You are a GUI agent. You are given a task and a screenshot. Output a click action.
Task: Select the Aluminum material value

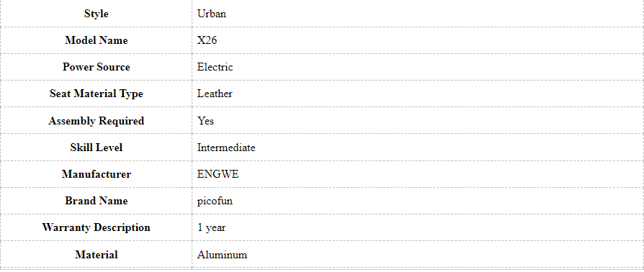pos(222,254)
